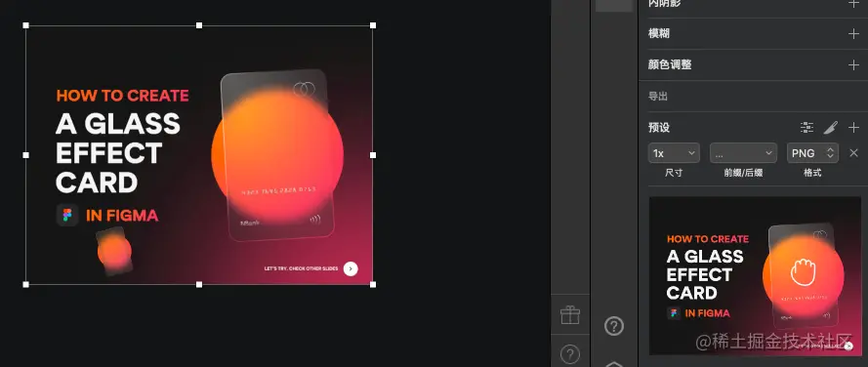The height and width of the screenshot is (367, 868).
Task: Select the slice knife icon in 预设 row
Action: point(830,128)
